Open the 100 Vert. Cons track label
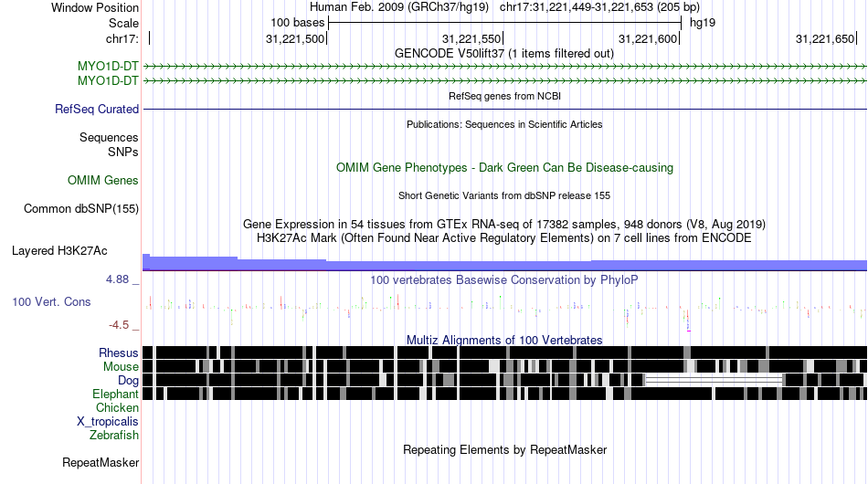This screenshot has width=868, height=484. click(x=51, y=301)
